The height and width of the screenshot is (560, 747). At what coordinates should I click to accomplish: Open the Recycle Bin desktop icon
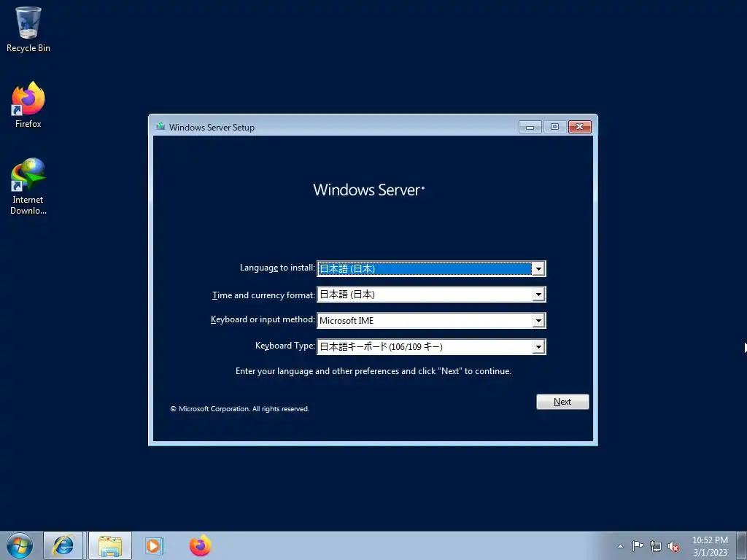click(x=28, y=29)
